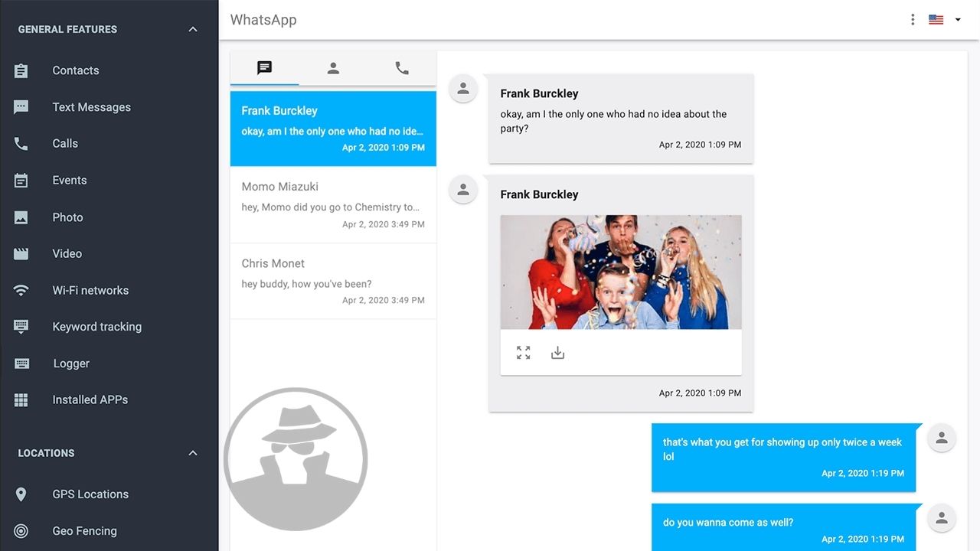
Task: Open the Momo Miazuki conversation
Action: point(333,205)
